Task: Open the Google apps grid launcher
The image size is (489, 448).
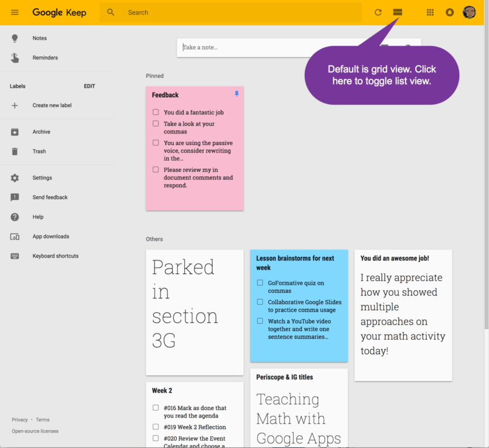Action: pos(430,12)
